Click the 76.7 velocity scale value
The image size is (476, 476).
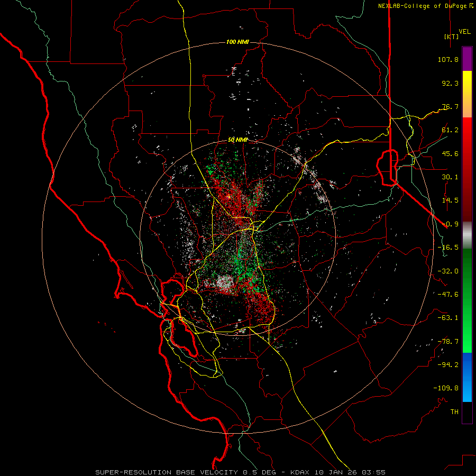450,106
